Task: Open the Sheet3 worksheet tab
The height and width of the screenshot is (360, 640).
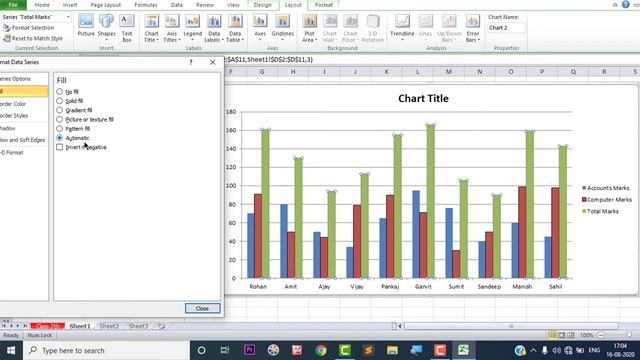Action: [x=138, y=326]
